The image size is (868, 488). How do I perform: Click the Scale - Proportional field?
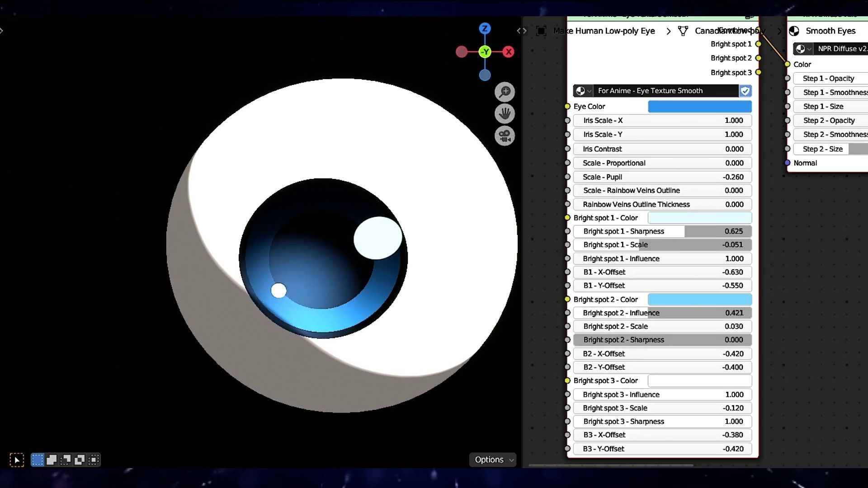(x=662, y=163)
